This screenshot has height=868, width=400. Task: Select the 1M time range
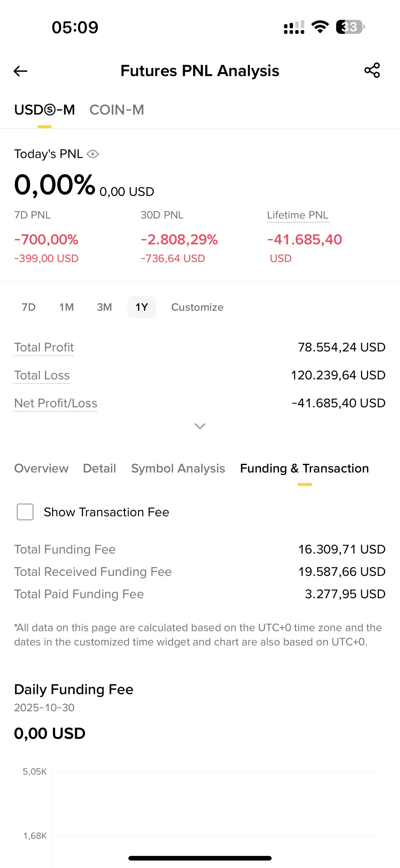[66, 307]
